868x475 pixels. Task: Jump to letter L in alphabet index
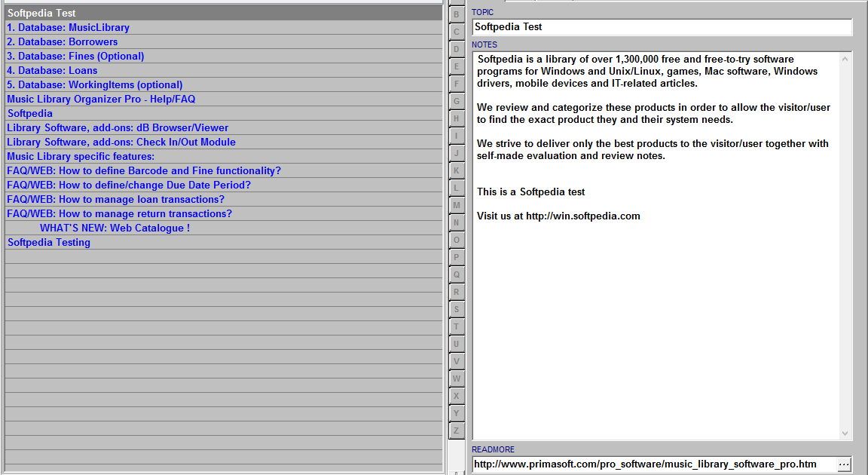tap(457, 188)
